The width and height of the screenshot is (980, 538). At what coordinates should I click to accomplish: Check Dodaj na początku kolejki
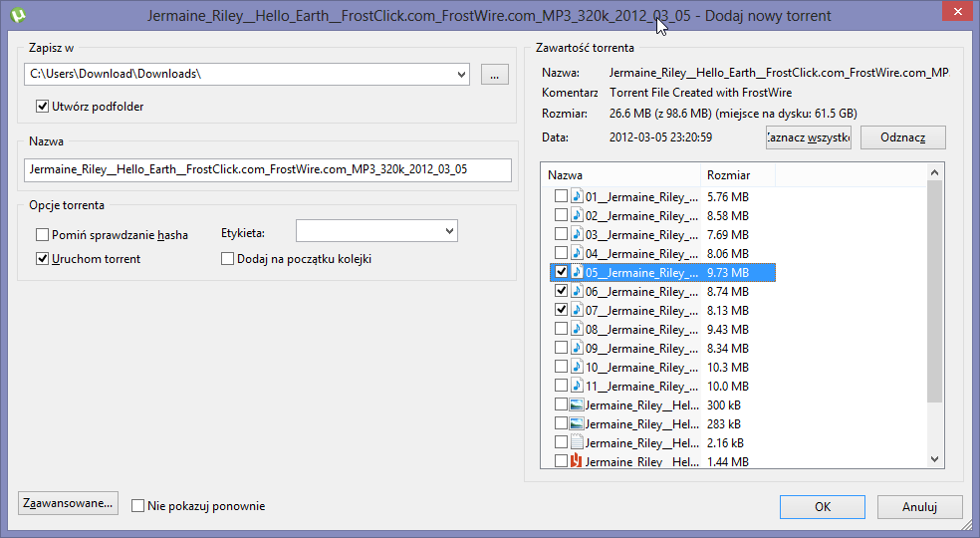(227, 258)
